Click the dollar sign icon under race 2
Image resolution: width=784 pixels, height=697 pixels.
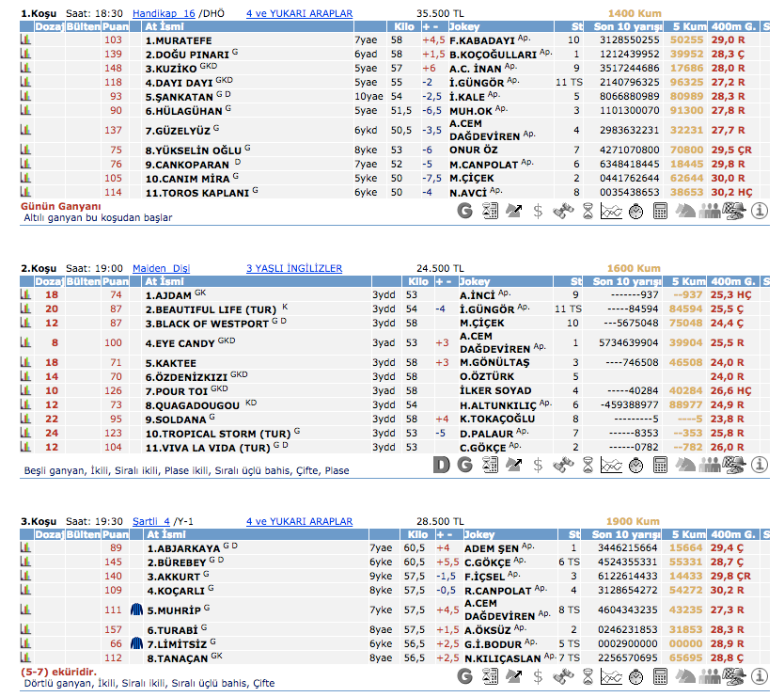point(538,465)
